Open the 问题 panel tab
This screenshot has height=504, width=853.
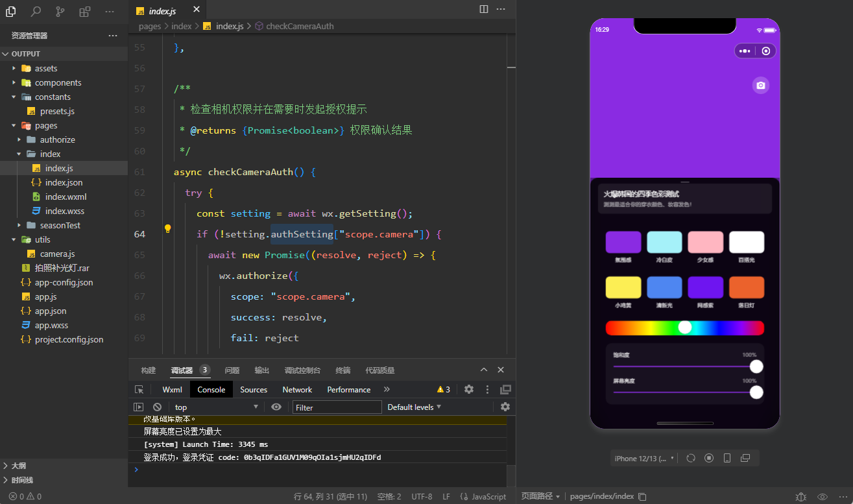(232, 370)
